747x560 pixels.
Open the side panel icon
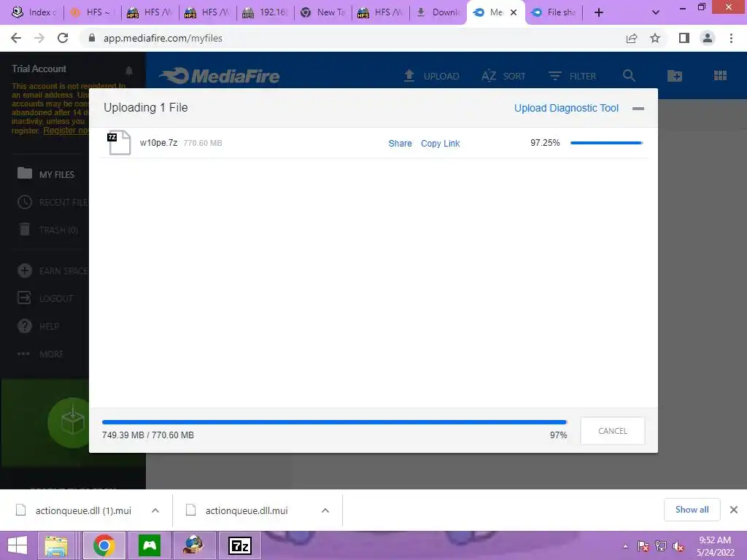pyautogui.click(x=684, y=38)
